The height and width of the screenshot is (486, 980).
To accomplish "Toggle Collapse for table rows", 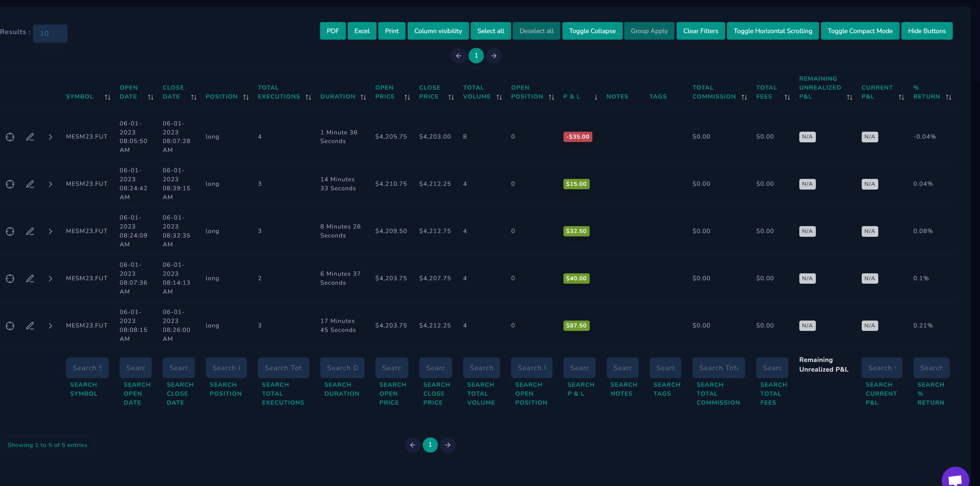I will (592, 31).
